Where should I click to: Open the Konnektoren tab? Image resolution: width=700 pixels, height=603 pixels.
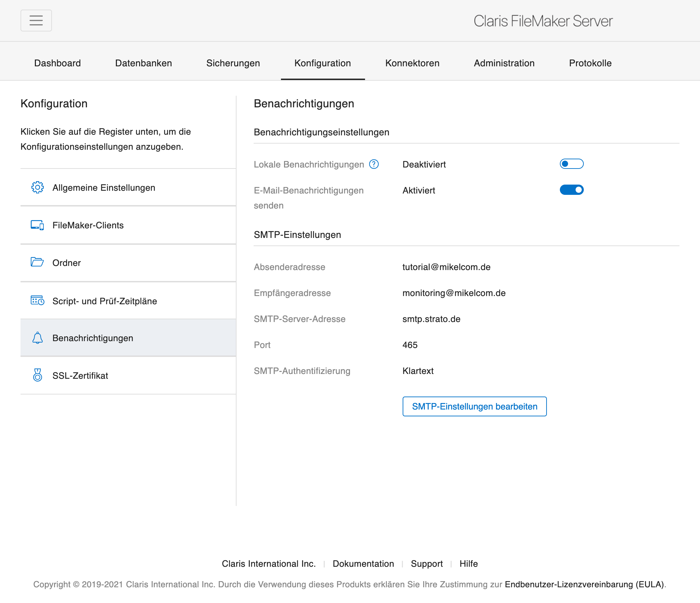point(412,63)
